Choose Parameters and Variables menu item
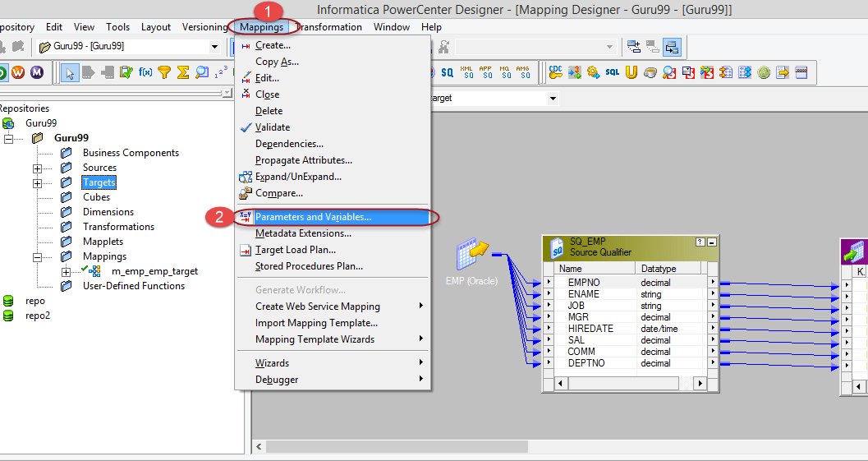This screenshot has height=461, width=868. point(313,217)
